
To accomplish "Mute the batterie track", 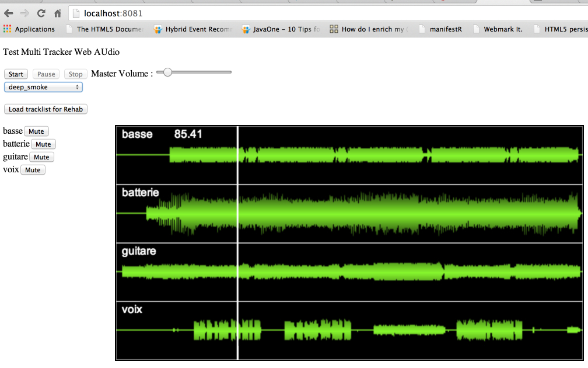I will (x=43, y=144).
